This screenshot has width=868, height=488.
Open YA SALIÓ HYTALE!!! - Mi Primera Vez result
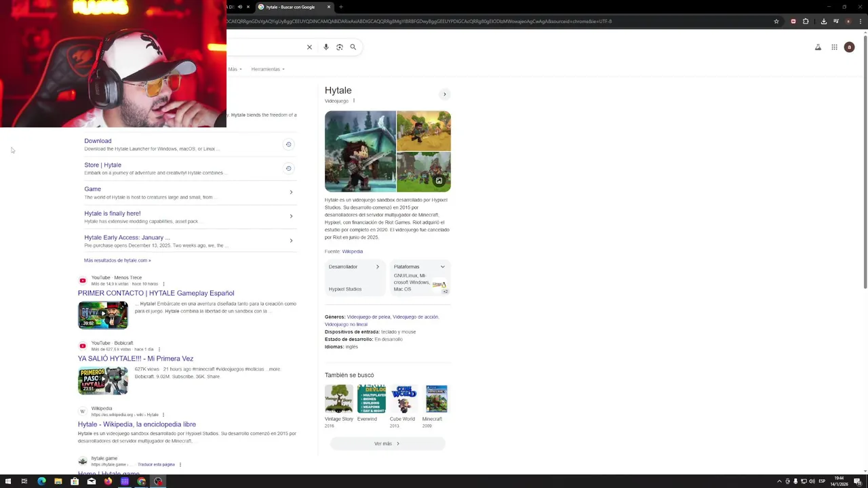(x=136, y=359)
